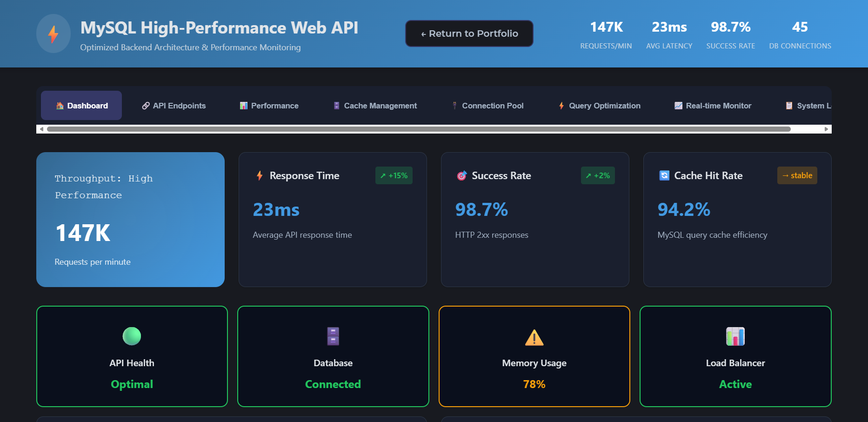Open the Connection Pool tab
868x422 pixels.
pyautogui.click(x=492, y=105)
